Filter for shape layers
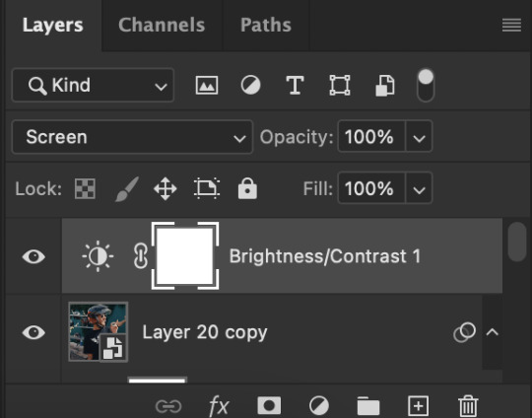532x418 pixels. coord(340,85)
